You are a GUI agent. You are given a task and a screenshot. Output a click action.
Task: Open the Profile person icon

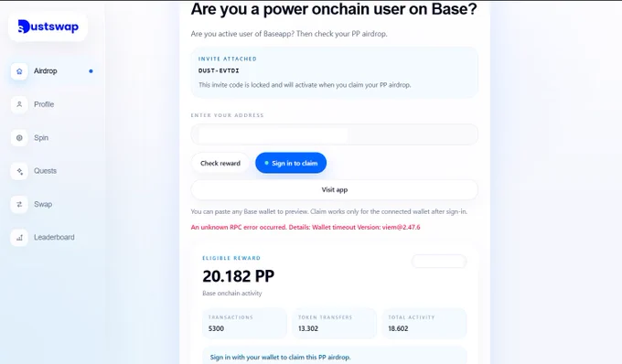click(19, 104)
